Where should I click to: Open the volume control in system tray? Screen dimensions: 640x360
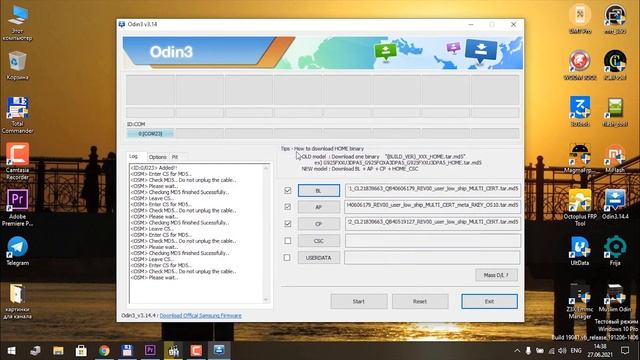[x=562, y=351]
